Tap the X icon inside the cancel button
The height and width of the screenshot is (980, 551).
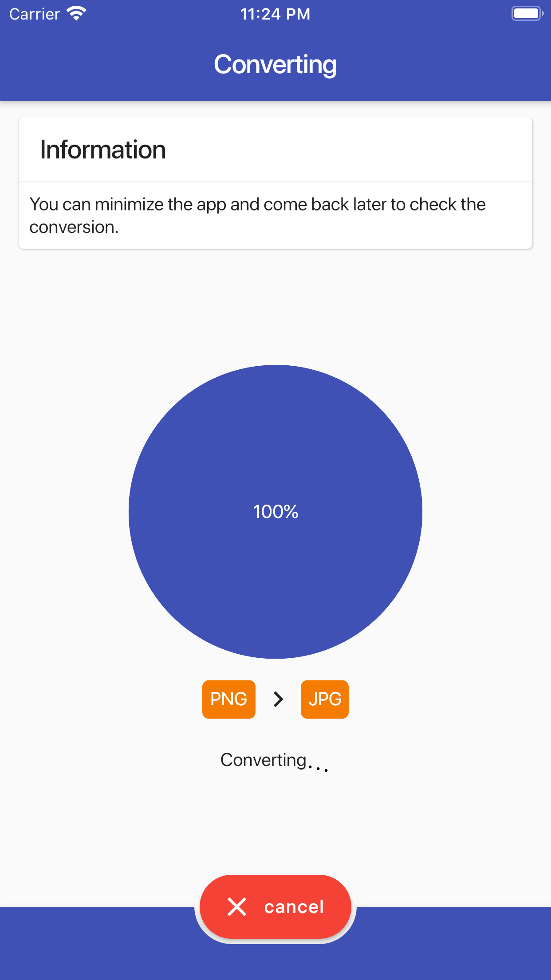237,907
